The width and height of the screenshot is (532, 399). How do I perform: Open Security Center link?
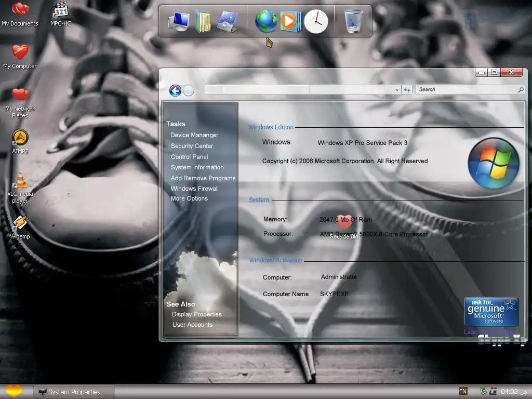click(x=192, y=146)
